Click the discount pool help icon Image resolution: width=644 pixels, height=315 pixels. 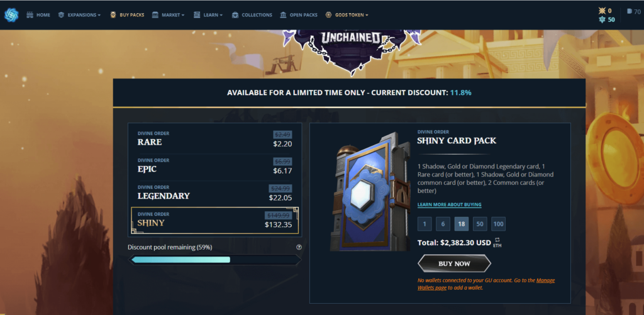[299, 247]
